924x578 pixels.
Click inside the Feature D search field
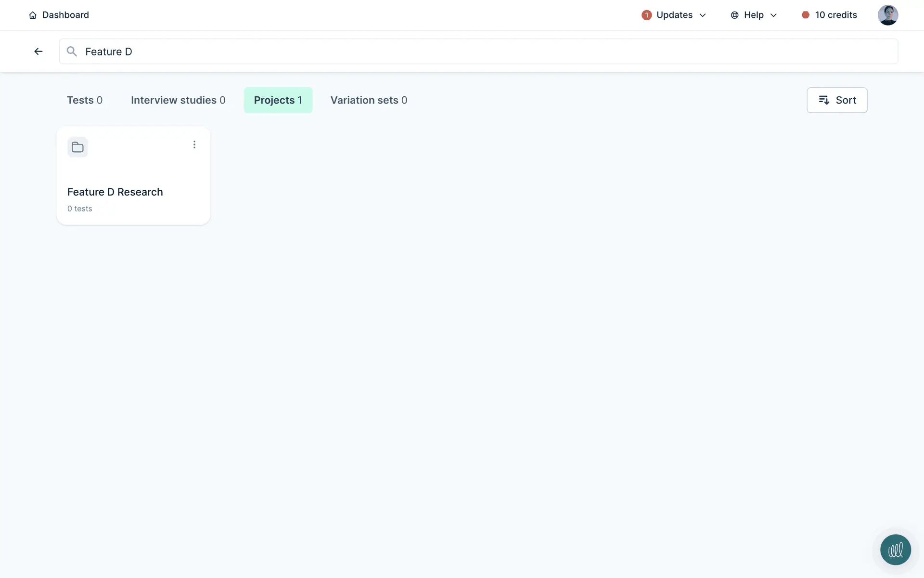[481, 52]
